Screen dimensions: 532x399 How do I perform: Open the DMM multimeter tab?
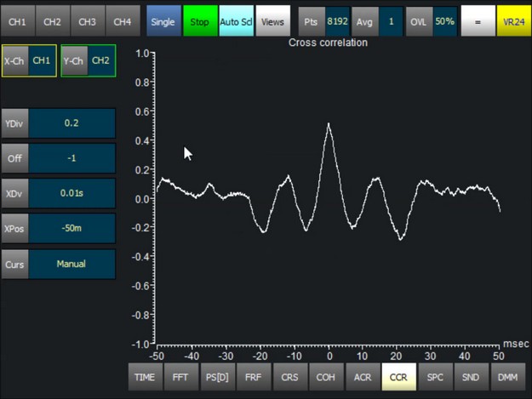click(507, 376)
